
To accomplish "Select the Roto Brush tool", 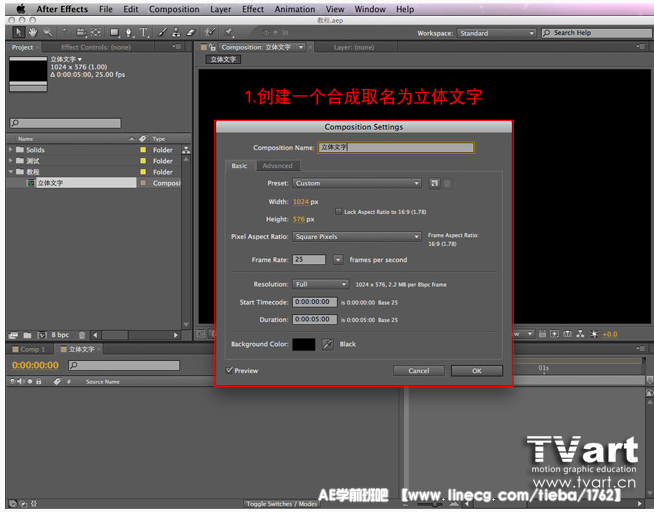I will (210, 32).
